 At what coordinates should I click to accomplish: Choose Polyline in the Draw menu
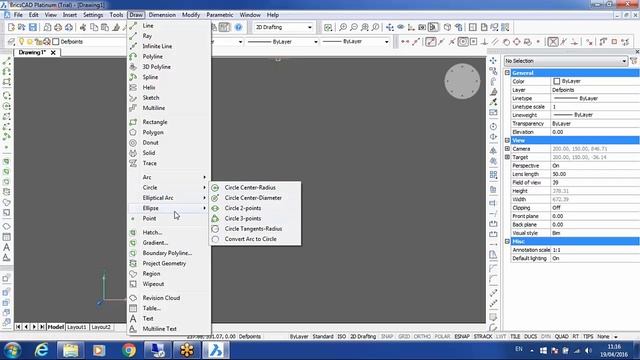(x=169, y=56)
